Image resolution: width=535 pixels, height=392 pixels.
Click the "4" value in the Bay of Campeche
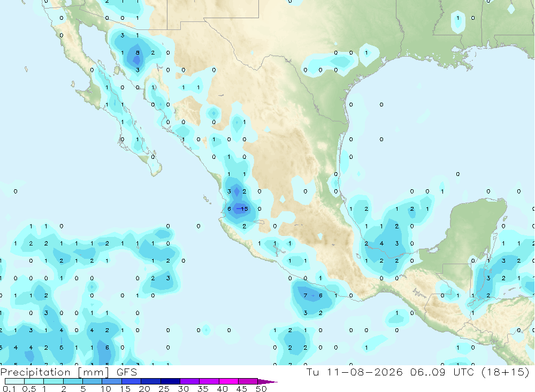point(381,243)
